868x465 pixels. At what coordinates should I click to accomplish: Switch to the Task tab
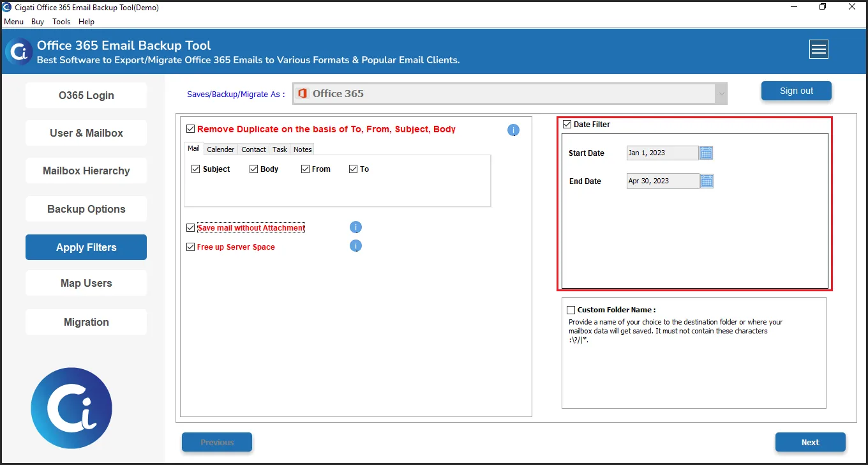pyautogui.click(x=280, y=149)
